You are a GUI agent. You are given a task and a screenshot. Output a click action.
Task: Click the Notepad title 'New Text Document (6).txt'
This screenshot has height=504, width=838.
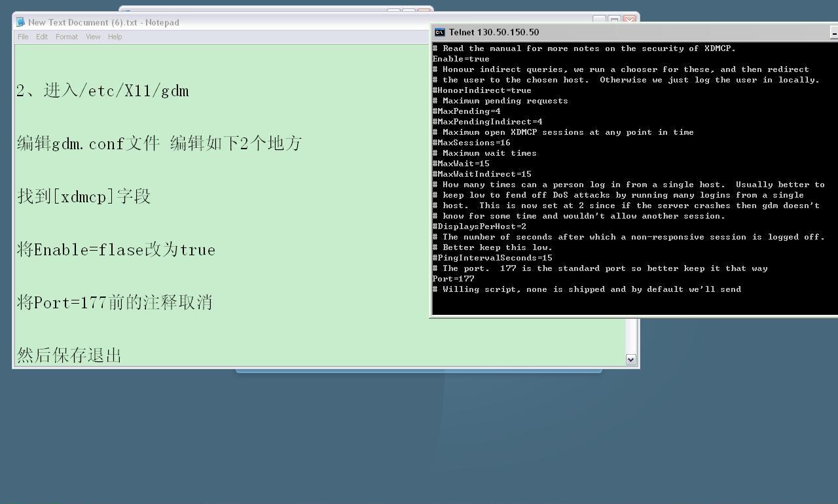[83, 22]
